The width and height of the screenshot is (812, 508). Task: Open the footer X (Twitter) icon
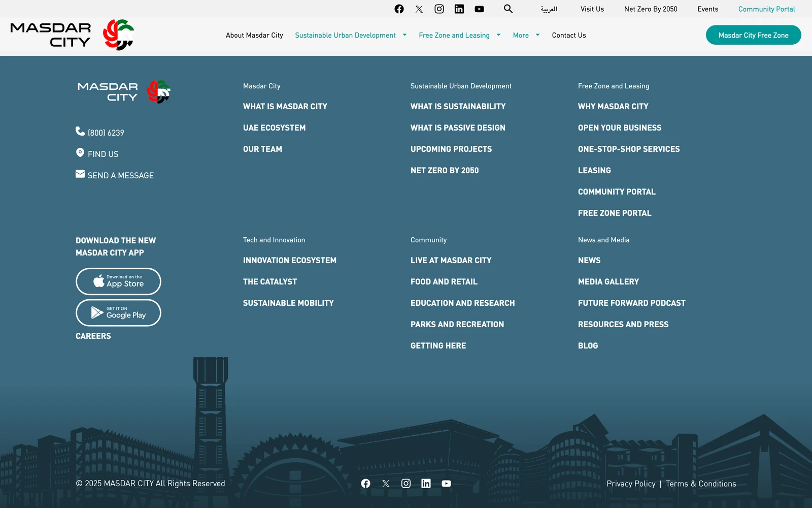386,484
